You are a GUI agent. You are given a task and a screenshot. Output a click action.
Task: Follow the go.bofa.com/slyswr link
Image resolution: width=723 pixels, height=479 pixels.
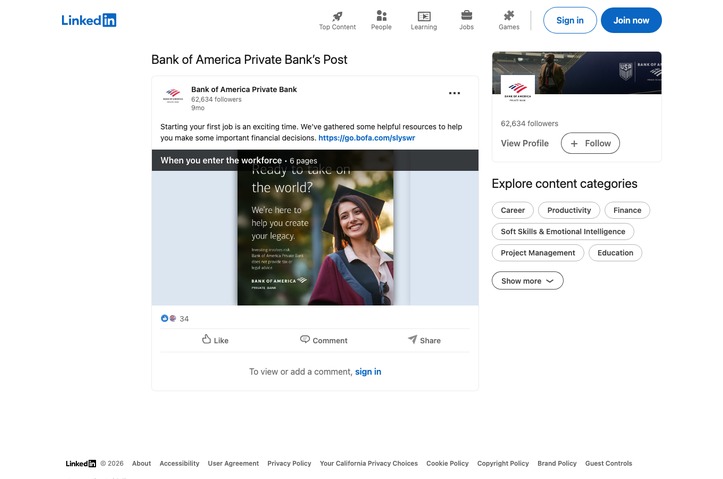coord(367,138)
